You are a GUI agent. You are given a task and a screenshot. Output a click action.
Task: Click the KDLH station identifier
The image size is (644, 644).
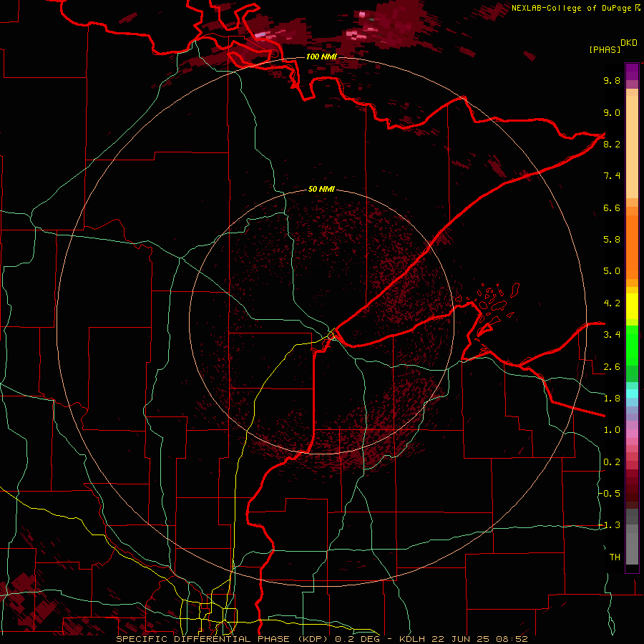point(414,639)
